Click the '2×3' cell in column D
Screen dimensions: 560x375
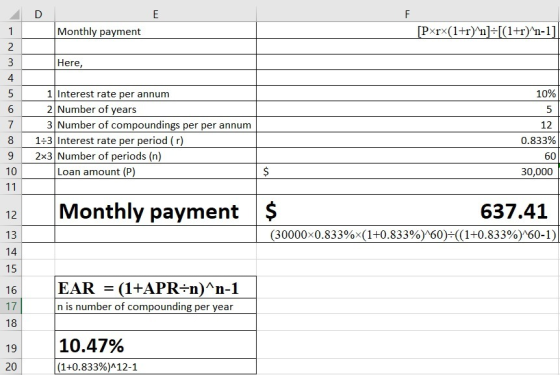coord(38,156)
